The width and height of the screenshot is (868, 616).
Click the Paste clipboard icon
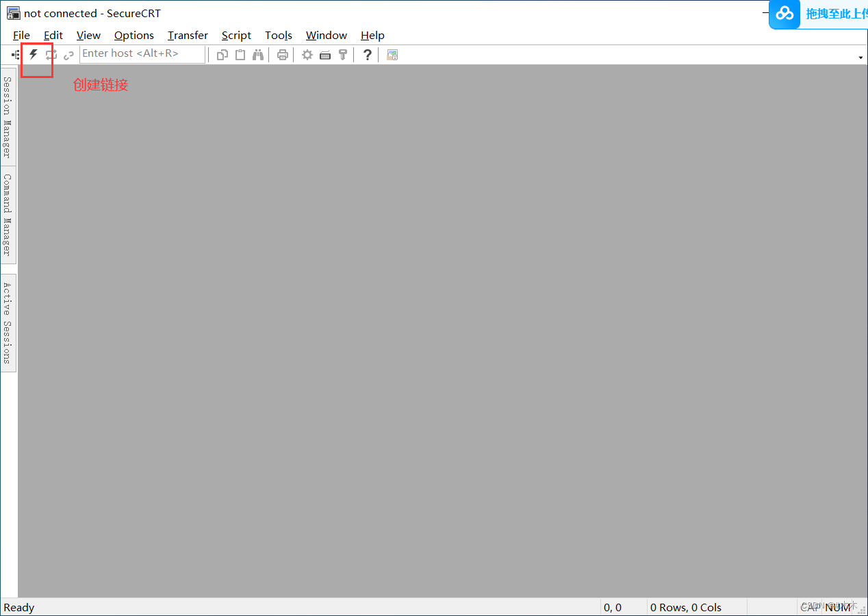(x=240, y=55)
